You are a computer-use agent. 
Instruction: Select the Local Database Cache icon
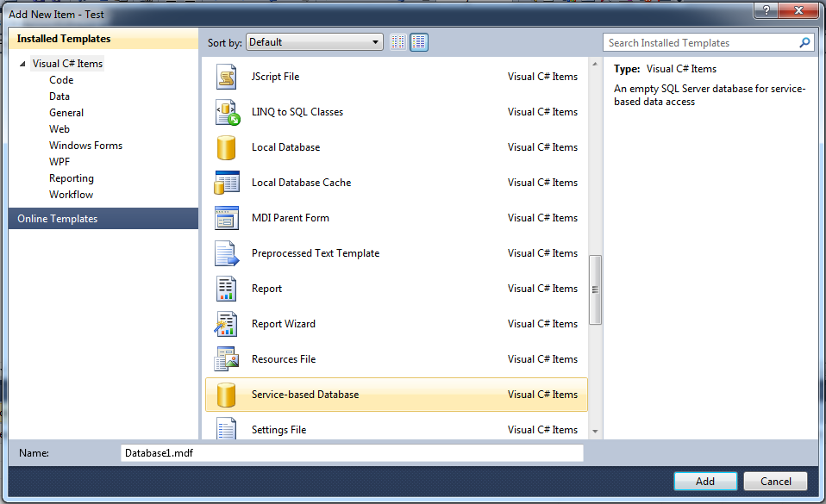pyautogui.click(x=227, y=183)
